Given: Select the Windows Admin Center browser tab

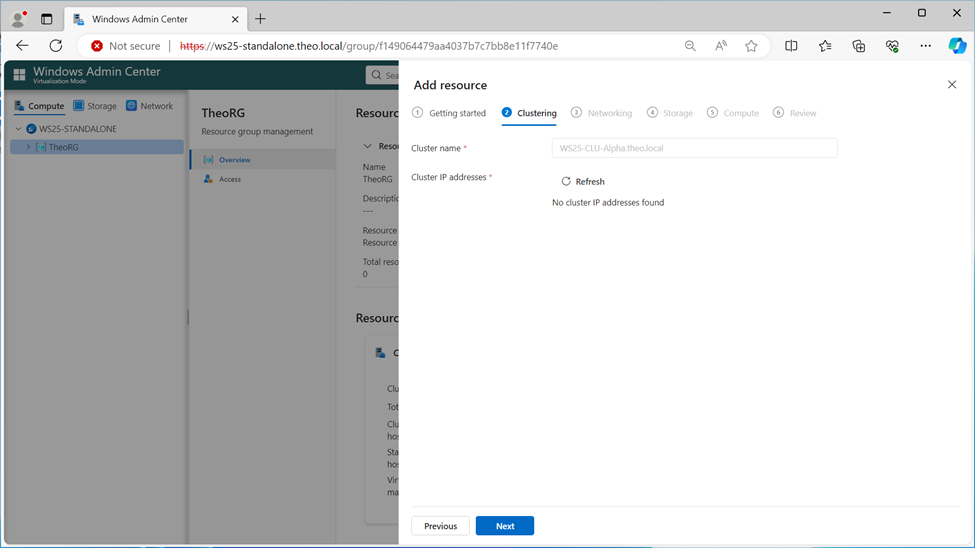Looking at the screenshot, I should click(155, 19).
